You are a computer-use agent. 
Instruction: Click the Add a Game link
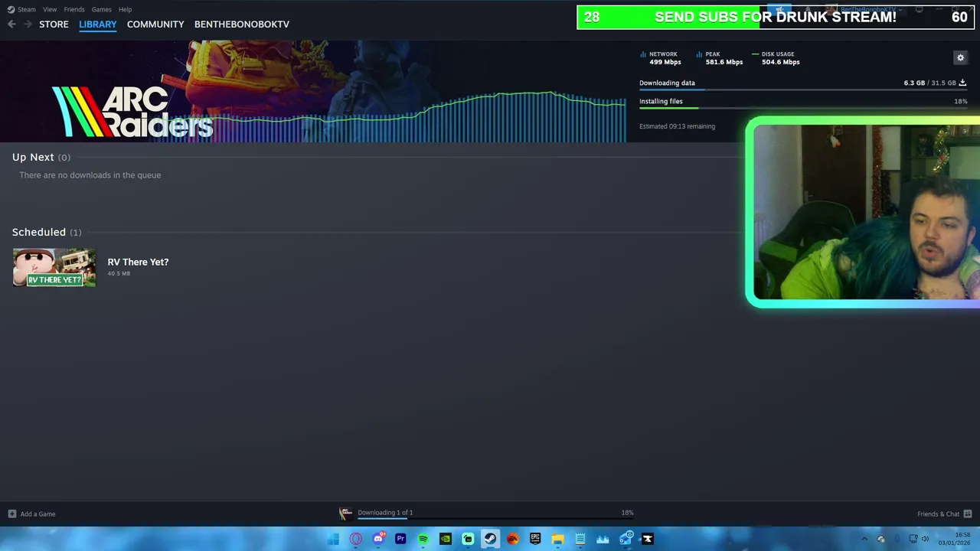coord(38,514)
